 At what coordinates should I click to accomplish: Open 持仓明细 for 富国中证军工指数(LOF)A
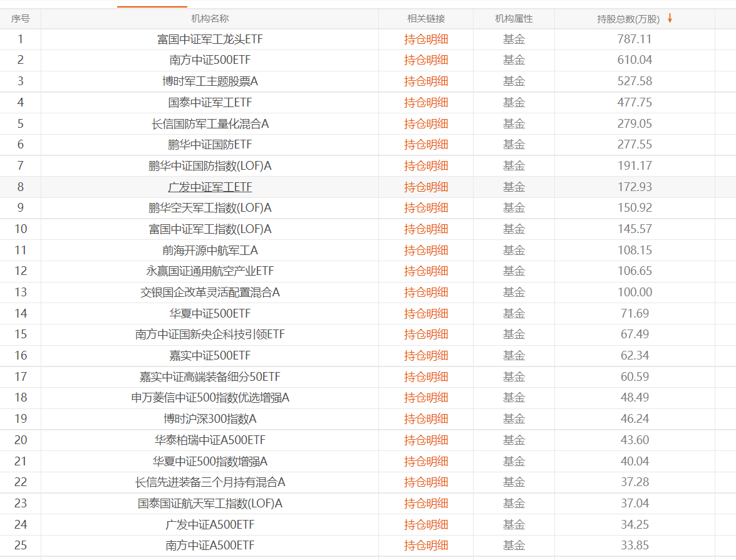426,229
